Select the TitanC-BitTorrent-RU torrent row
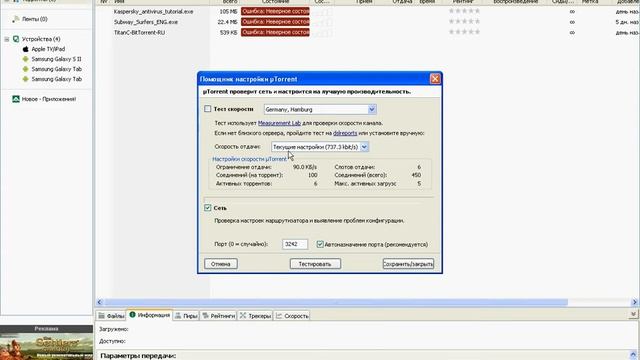This screenshot has height=360, width=640. (x=367, y=32)
